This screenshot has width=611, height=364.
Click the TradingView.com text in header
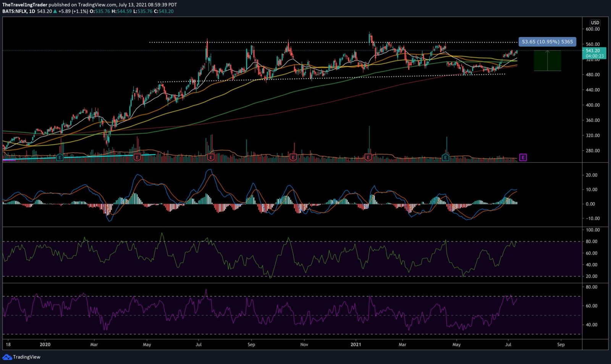[x=97, y=5]
